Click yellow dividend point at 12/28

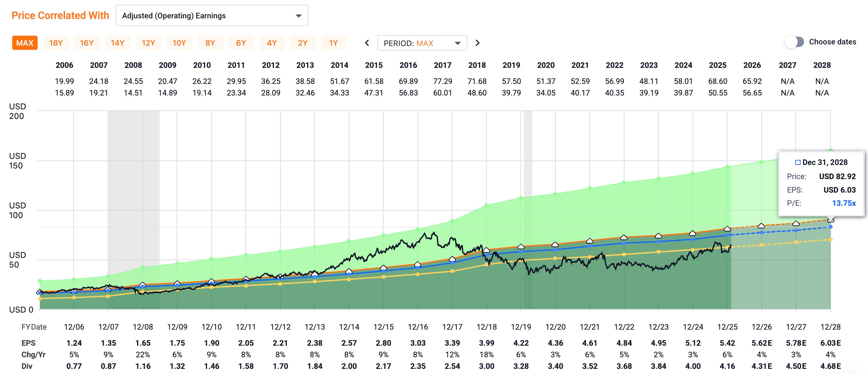coord(830,240)
